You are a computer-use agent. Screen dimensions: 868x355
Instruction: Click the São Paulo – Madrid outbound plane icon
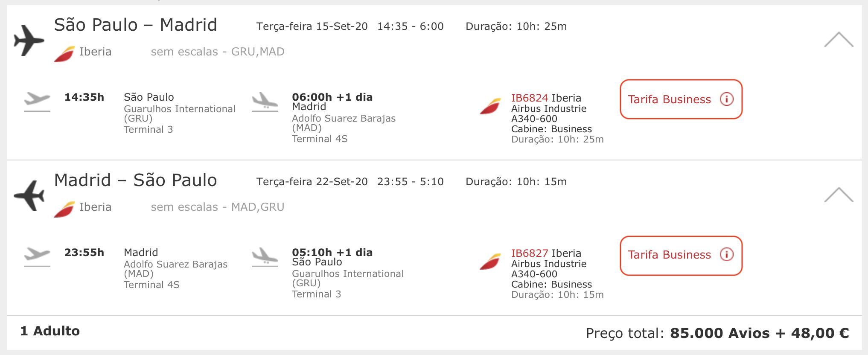(29, 41)
